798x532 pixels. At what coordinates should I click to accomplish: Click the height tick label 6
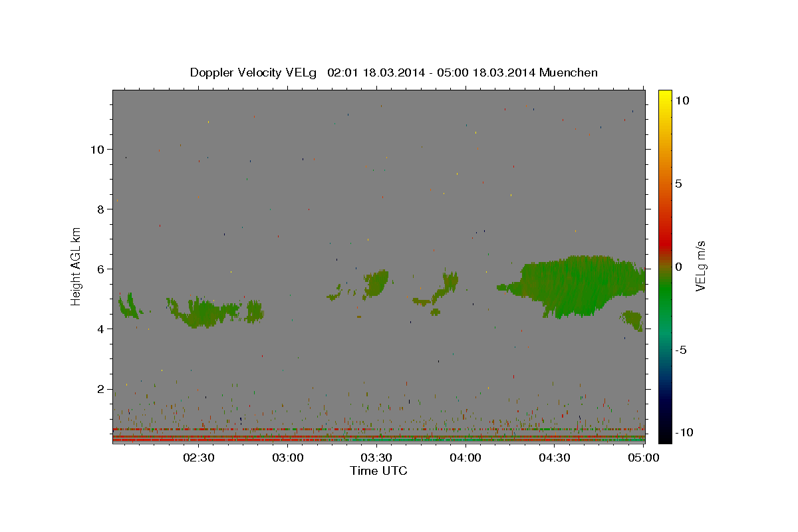pyautogui.click(x=101, y=269)
